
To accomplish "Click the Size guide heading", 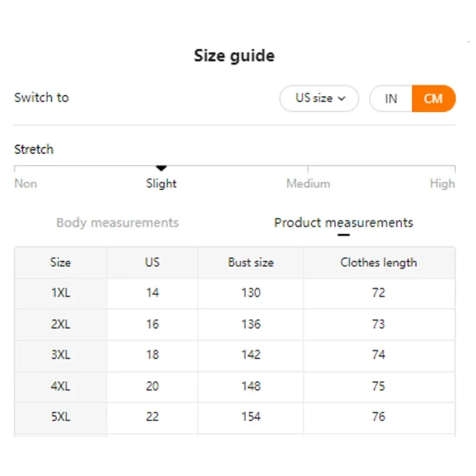I will pyautogui.click(x=234, y=56).
